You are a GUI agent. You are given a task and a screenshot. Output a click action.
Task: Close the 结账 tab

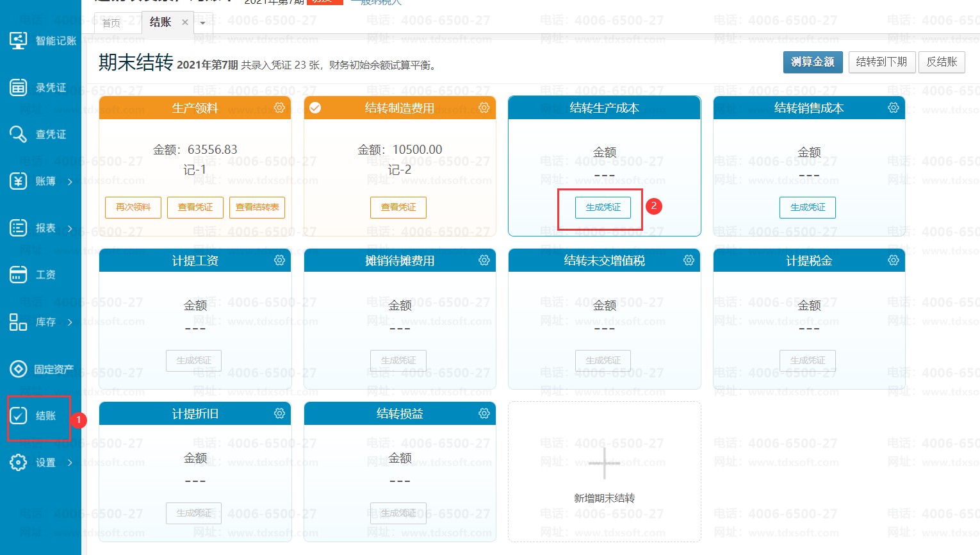[x=185, y=22]
